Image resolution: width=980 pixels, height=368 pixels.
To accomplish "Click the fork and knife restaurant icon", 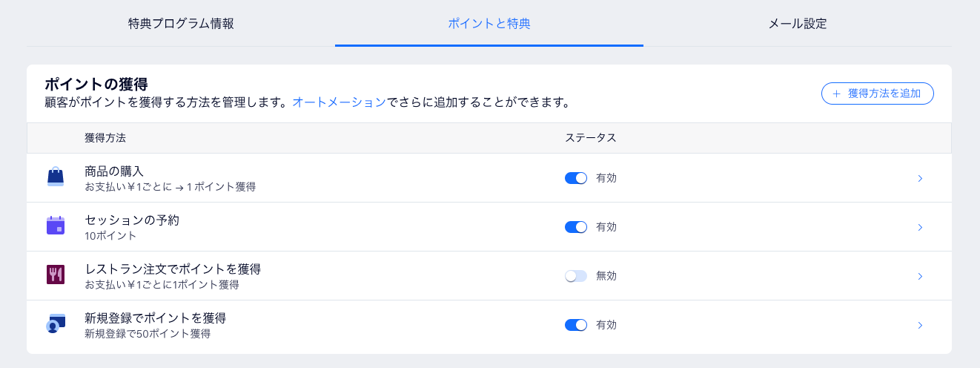I will pos(56,275).
